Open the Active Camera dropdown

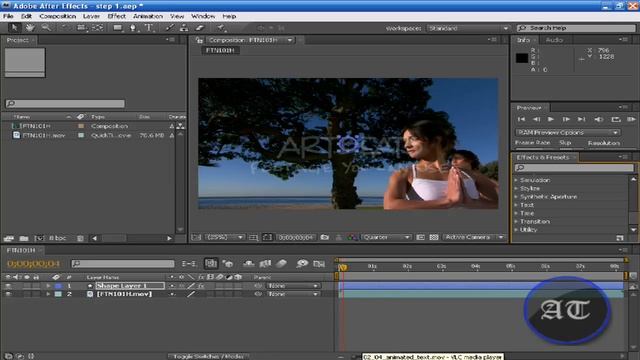pos(473,237)
